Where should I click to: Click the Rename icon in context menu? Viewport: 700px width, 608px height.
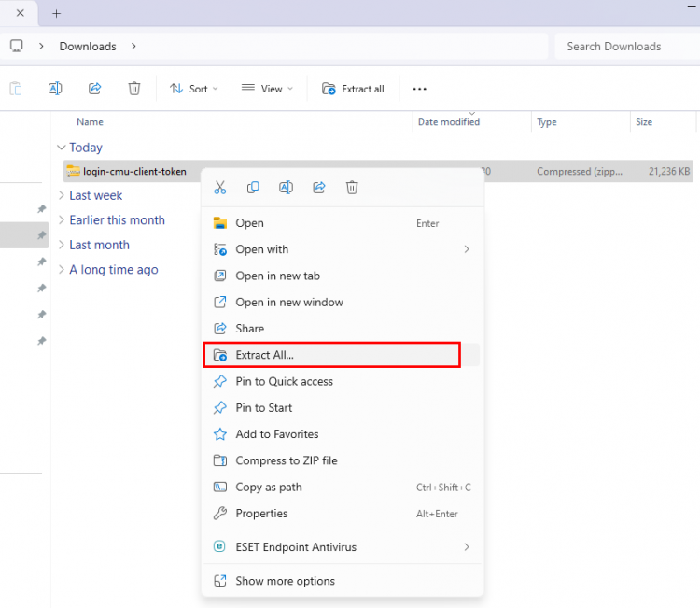(x=286, y=188)
